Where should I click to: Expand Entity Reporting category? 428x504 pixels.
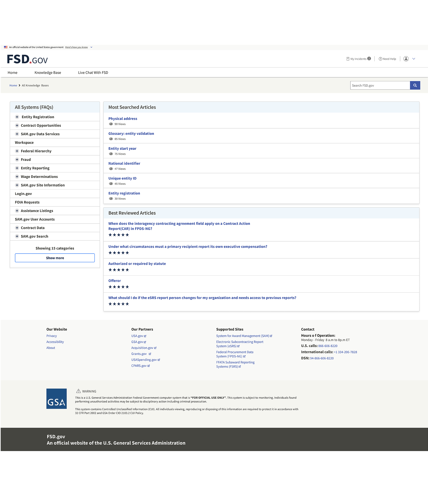(x=17, y=168)
